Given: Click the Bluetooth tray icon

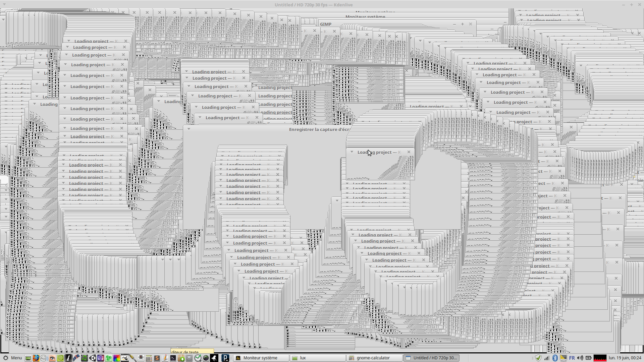Looking at the screenshot, I should (555, 358).
